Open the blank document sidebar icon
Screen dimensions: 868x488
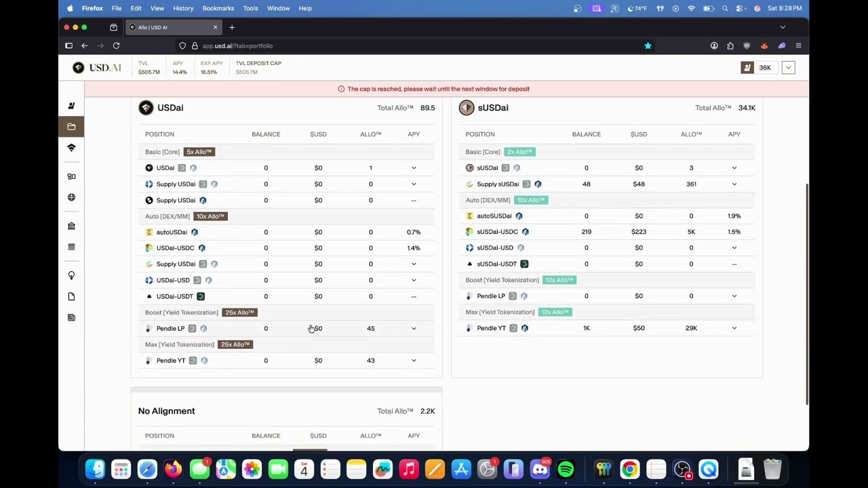[71, 296]
